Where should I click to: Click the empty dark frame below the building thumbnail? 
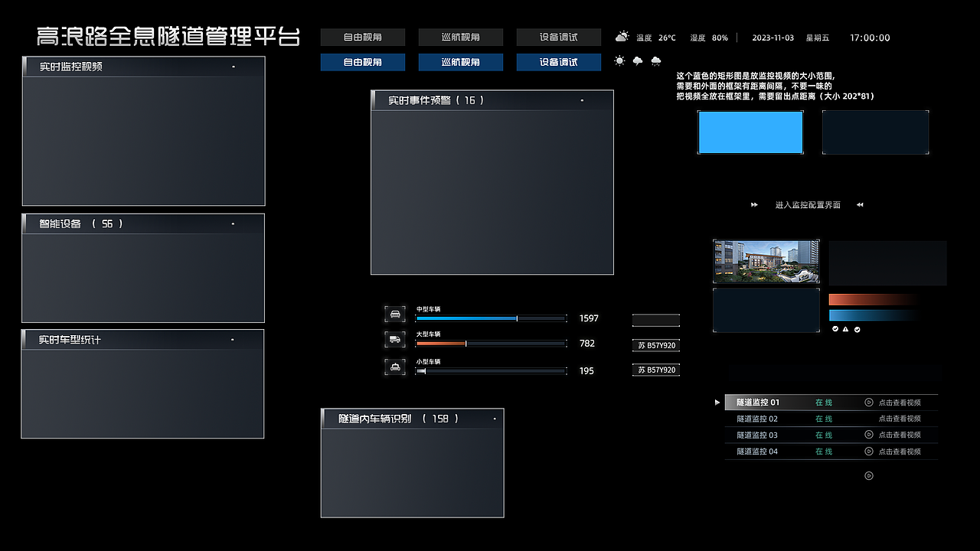point(766,310)
